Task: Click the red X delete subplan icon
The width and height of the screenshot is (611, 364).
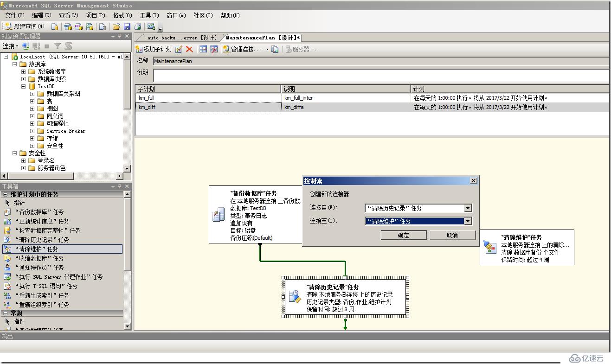Action: (x=189, y=49)
